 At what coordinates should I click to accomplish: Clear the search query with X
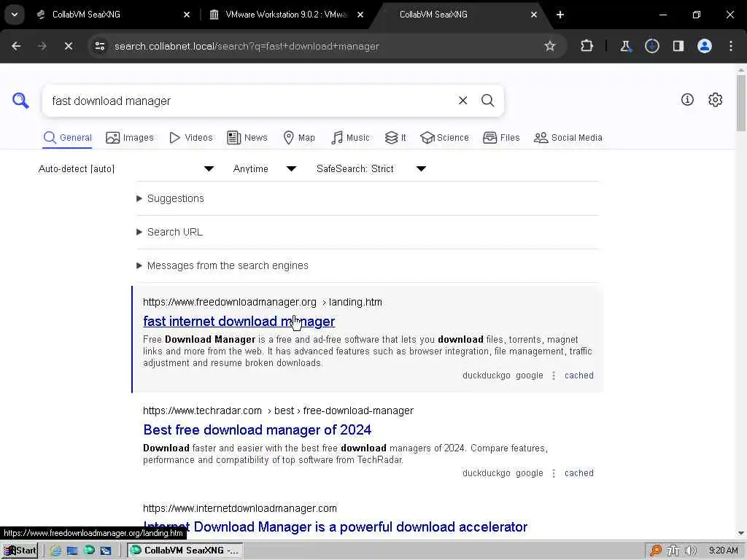coord(462,101)
